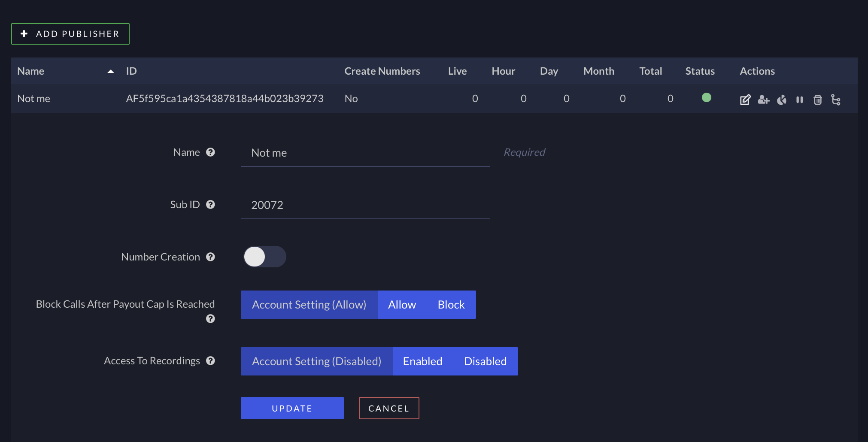Click the Block Calls After Payout Cap label
The width and height of the screenshot is (868, 442).
click(125, 304)
